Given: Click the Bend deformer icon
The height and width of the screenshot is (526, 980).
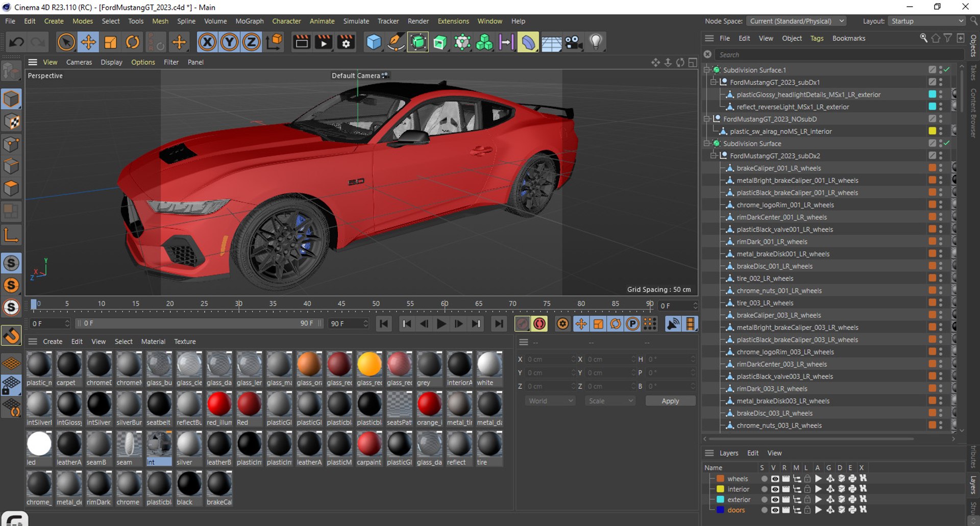Looking at the screenshot, I should tap(528, 42).
